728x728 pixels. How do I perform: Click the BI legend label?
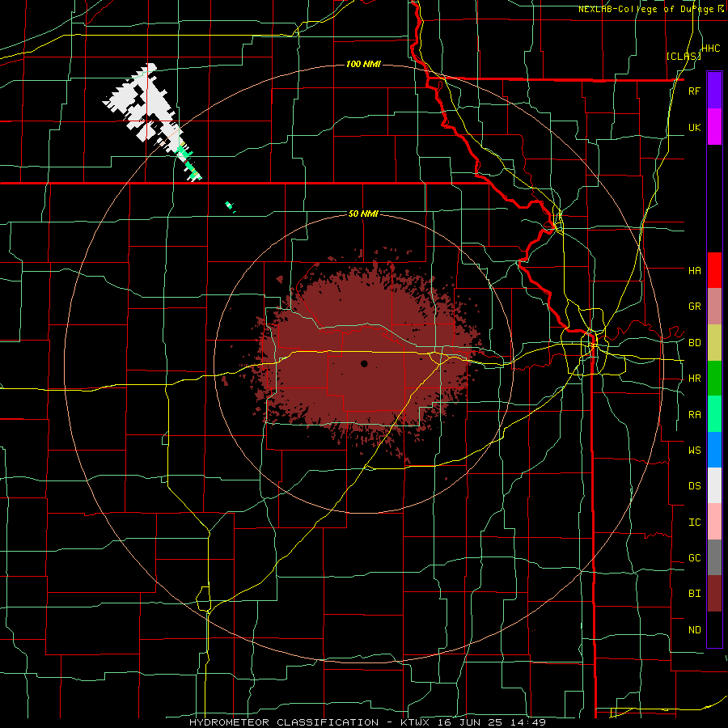pos(694,594)
